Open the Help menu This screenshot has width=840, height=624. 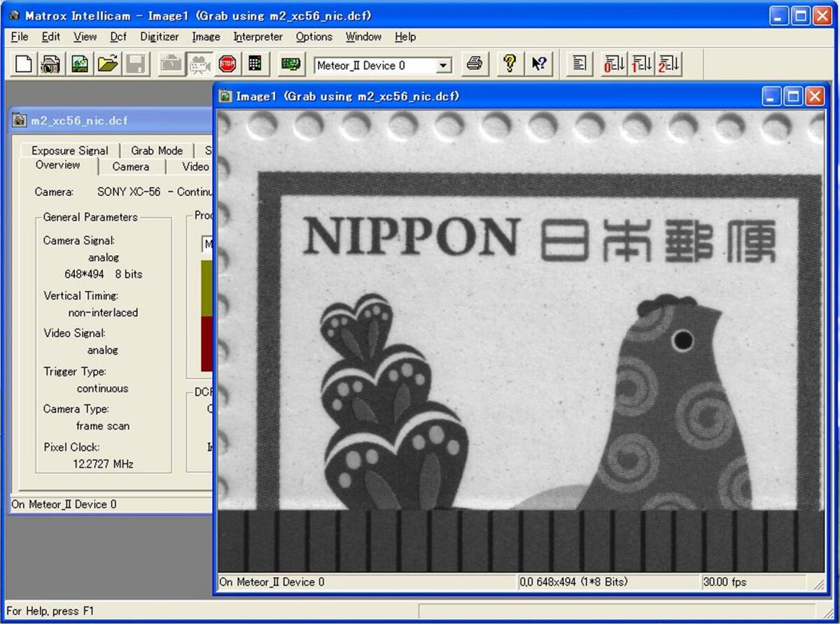click(405, 36)
